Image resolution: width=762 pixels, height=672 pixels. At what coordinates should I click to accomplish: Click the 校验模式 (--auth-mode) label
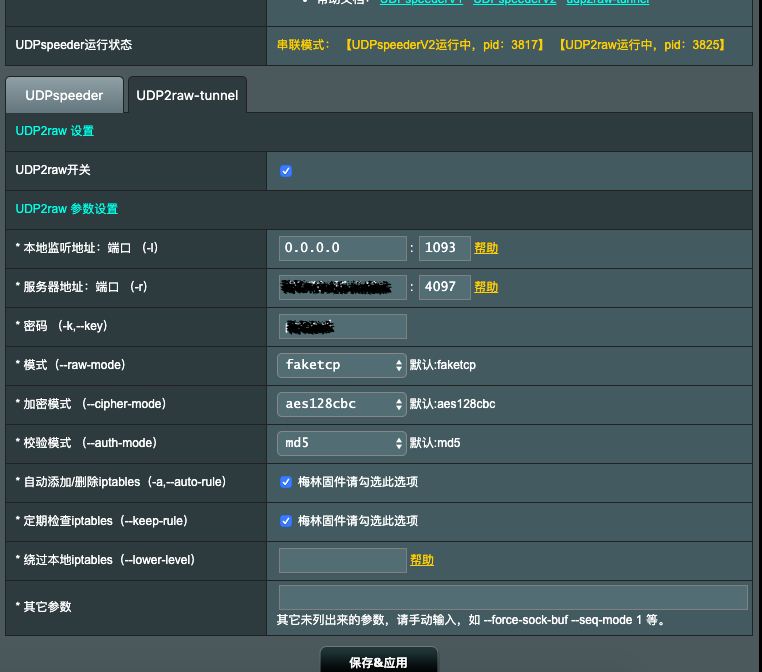86,443
